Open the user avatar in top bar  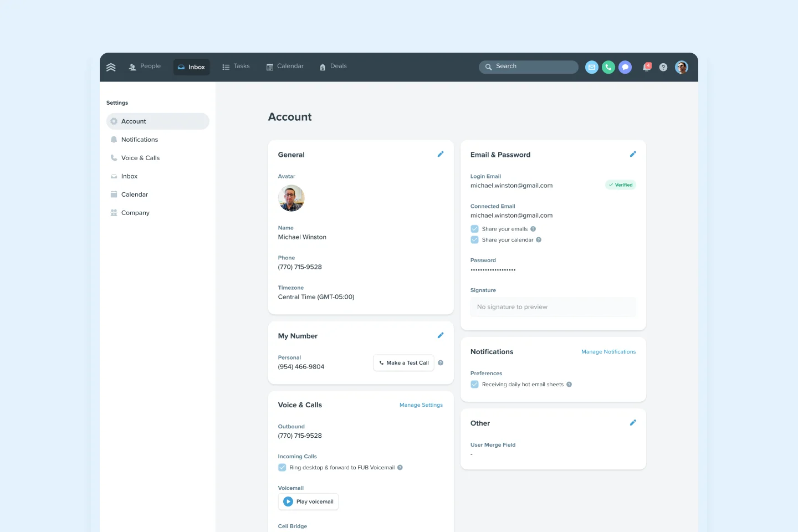682,67
